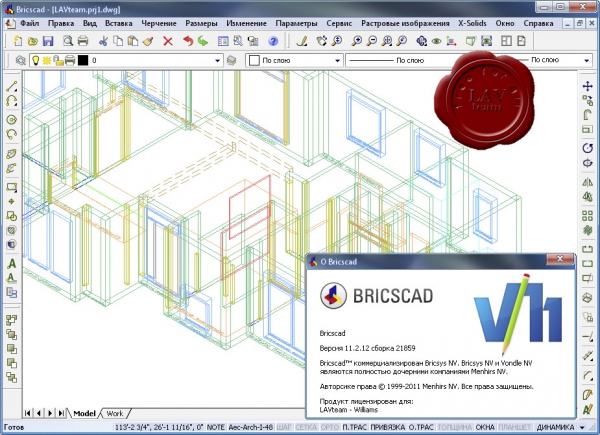Viewport: 600px width, 435px height.
Task: Select the Rectangle tool in left toolbar
Action: pos(11,187)
